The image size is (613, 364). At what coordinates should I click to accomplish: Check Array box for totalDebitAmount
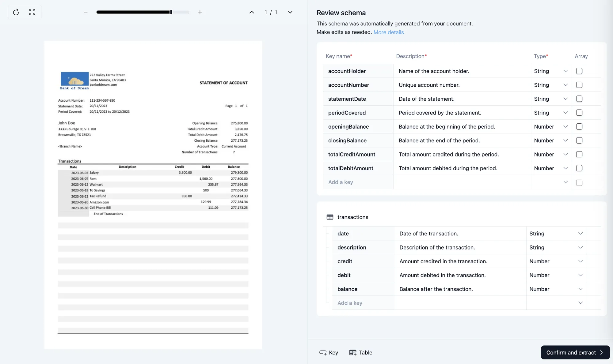pyautogui.click(x=579, y=168)
